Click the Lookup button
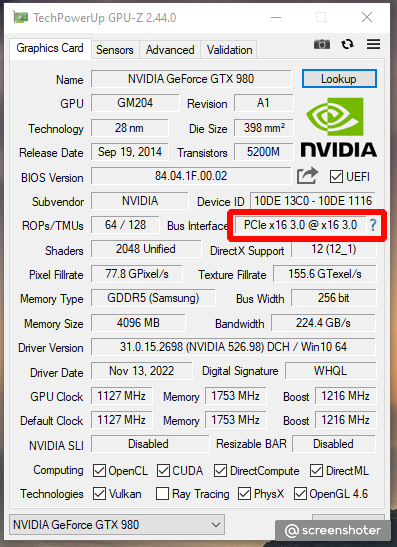 [x=339, y=79]
